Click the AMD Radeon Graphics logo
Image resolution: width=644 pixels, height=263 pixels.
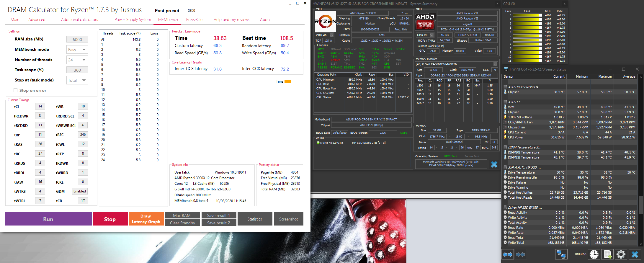(x=425, y=22)
